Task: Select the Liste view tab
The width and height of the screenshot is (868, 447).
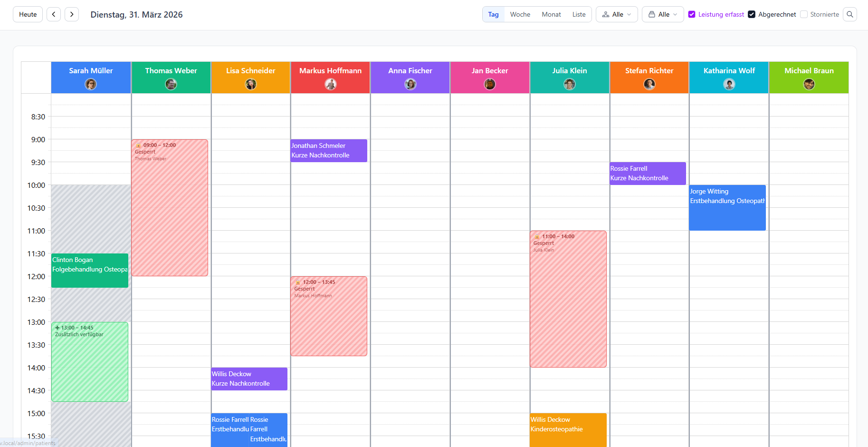Action: pyautogui.click(x=579, y=14)
